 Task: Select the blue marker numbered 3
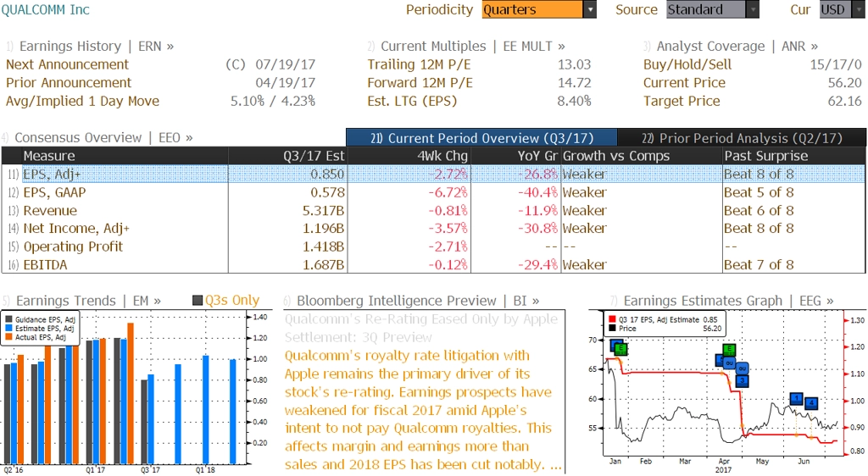click(x=743, y=381)
